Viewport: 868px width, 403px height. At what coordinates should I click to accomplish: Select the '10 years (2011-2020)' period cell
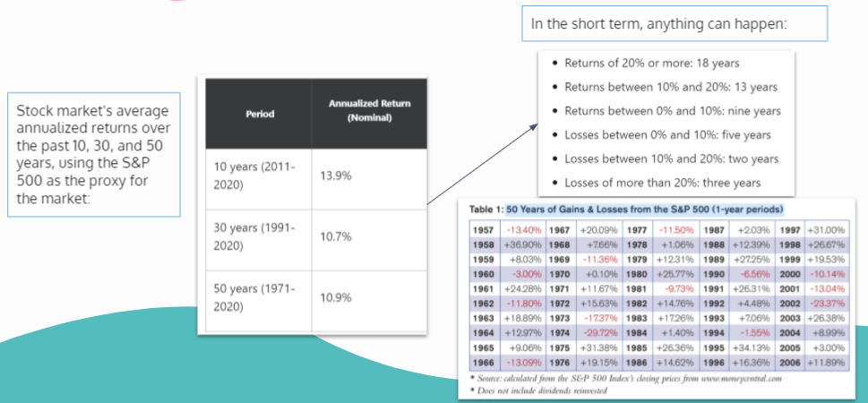pyautogui.click(x=259, y=179)
